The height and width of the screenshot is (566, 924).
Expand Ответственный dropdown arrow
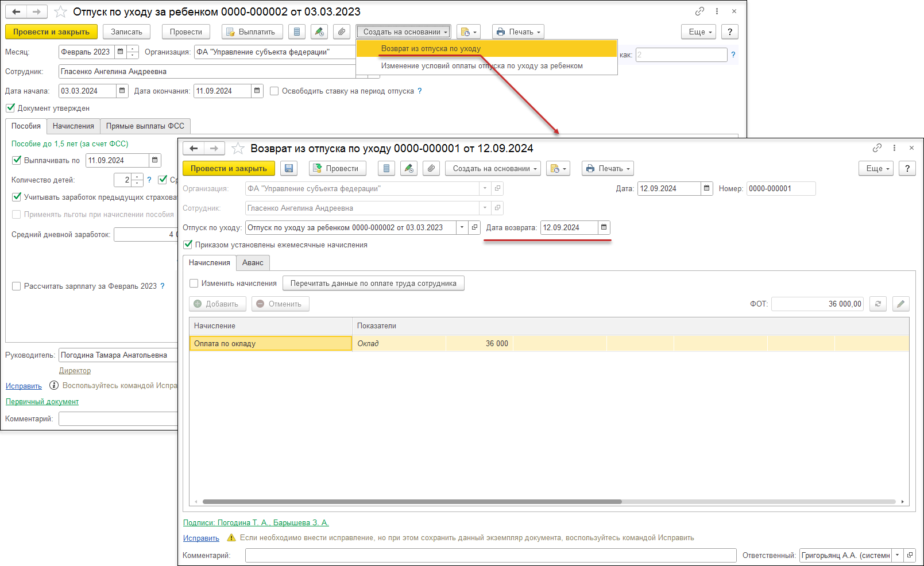(x=897, y=555)
